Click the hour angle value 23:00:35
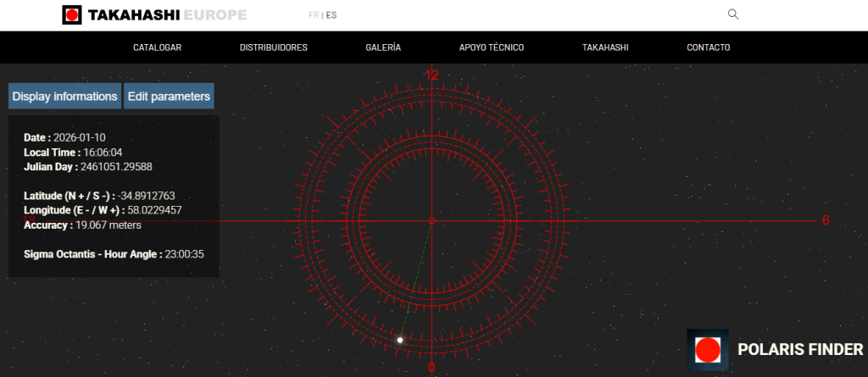The image size is (868, 377). click(184, 255)
